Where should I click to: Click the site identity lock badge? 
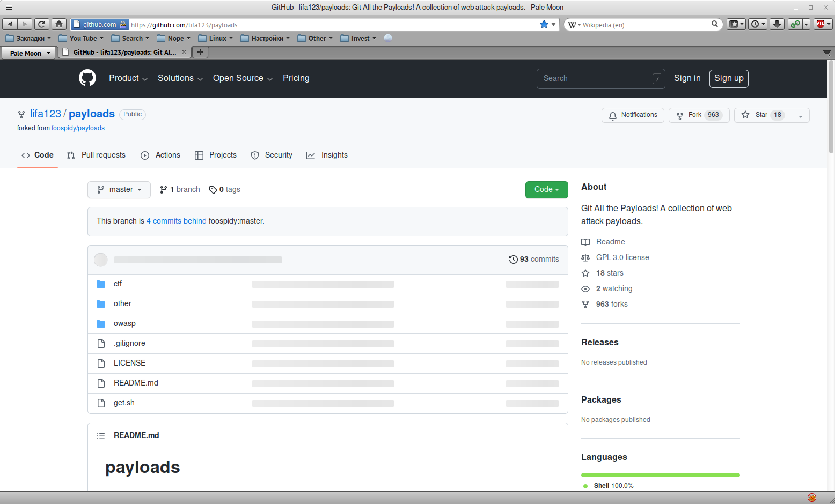coord(100,24)
